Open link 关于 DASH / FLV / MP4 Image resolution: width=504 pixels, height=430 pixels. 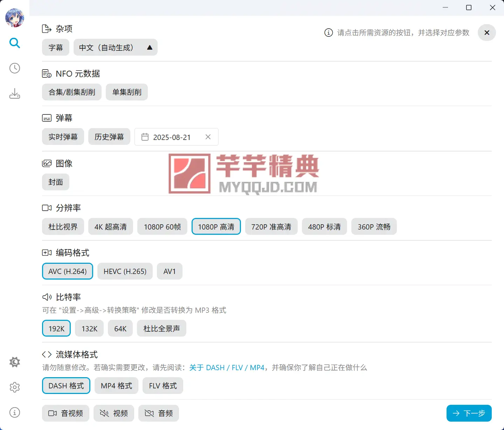pos(227,367)
